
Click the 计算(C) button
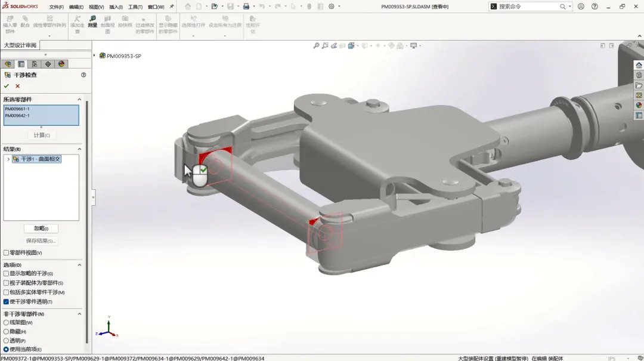click(42, 135)
